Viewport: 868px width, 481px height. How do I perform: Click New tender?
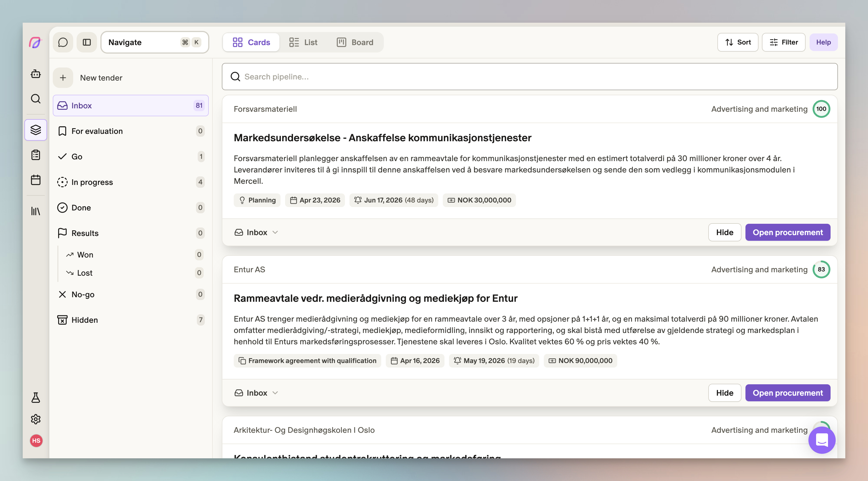[101, 78]
